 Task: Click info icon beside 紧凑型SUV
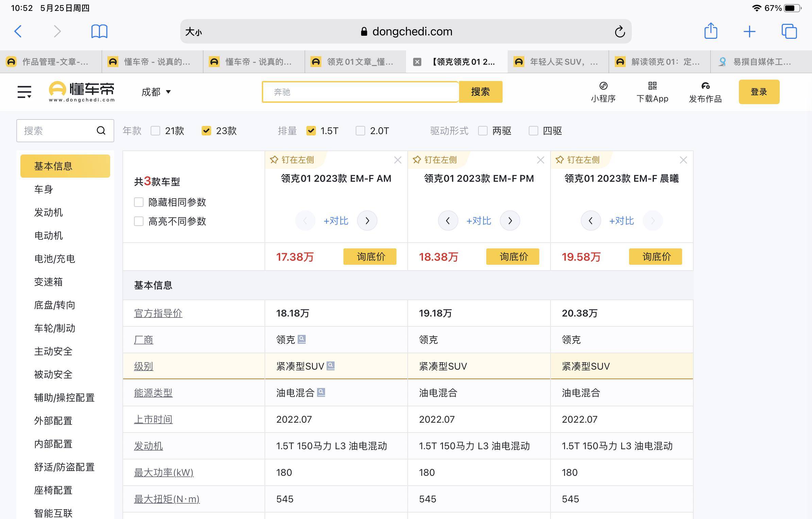click(331, 366)
